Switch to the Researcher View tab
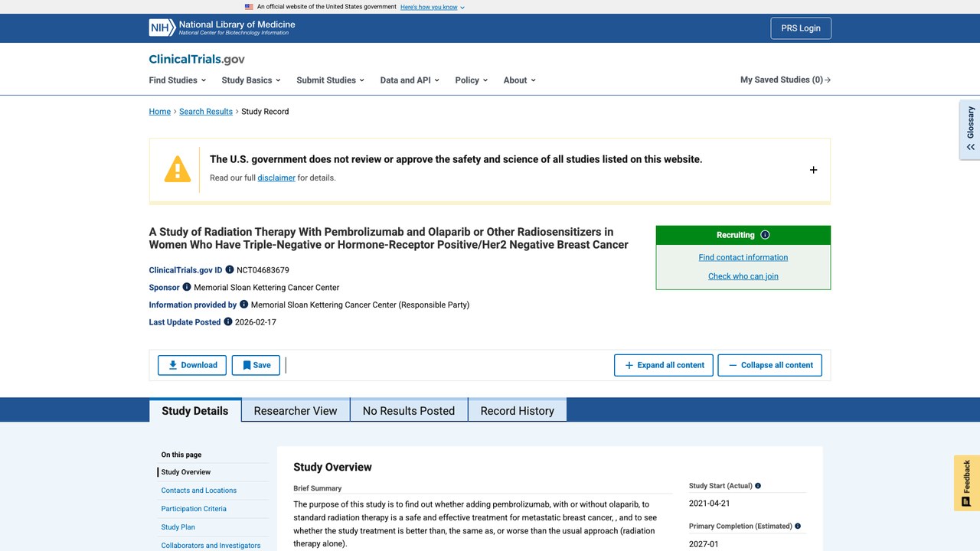Image resolution: width=980 pixels, height=551 pixels. tap(296, 410)
